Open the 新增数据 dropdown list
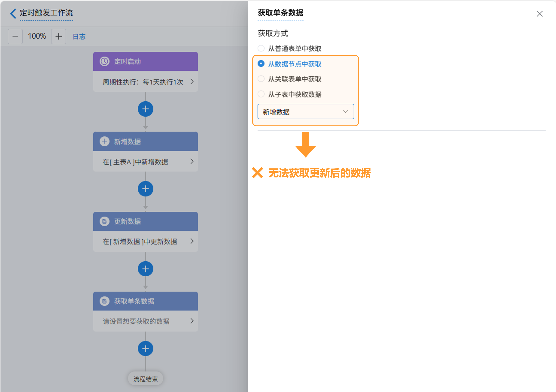Viewport: 556px width, 392px height. pos(305,111)
